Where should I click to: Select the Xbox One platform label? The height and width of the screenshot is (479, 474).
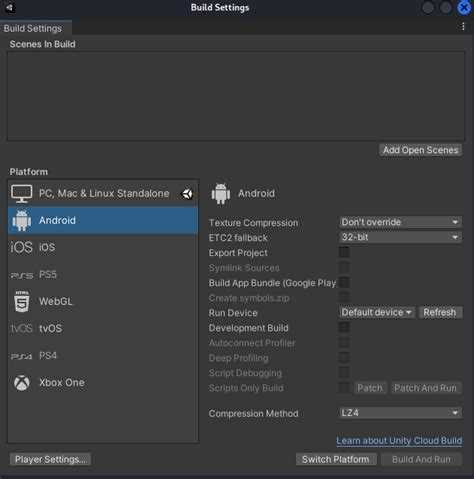[62, 383]
